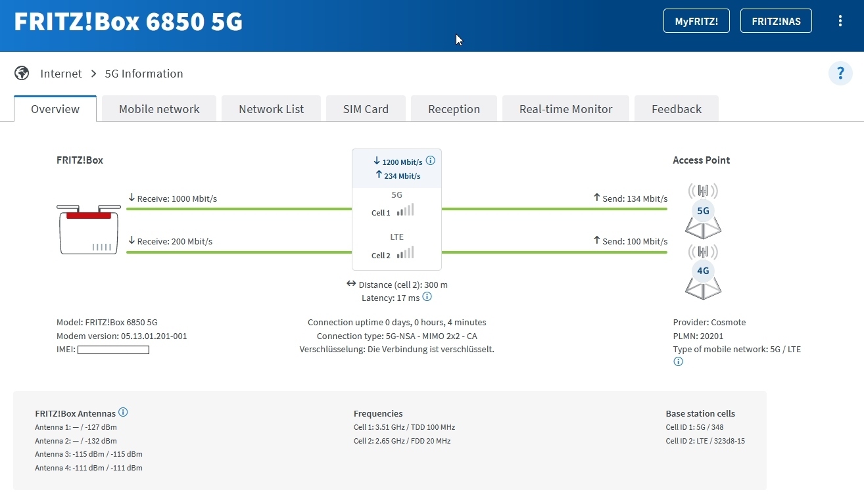Switch to the Mobile network tab
This screenshot has height=504, width=864.
[x=159, y=109]
